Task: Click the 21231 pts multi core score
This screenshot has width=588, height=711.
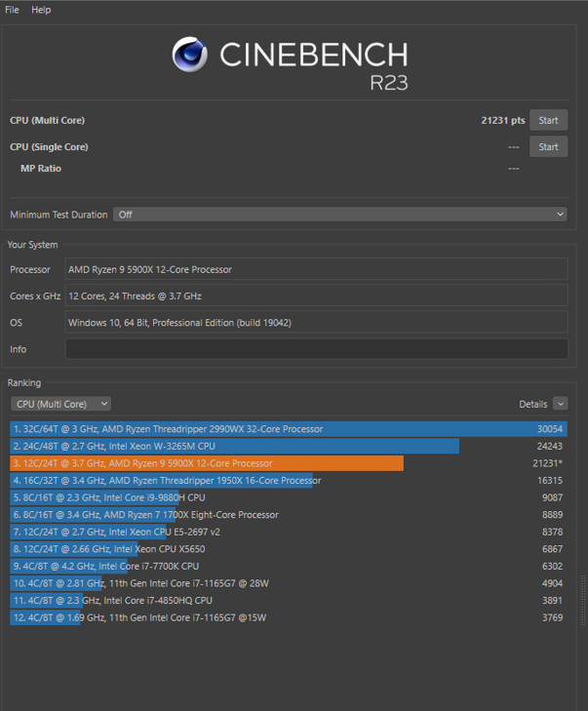Action: pos(503,120)
